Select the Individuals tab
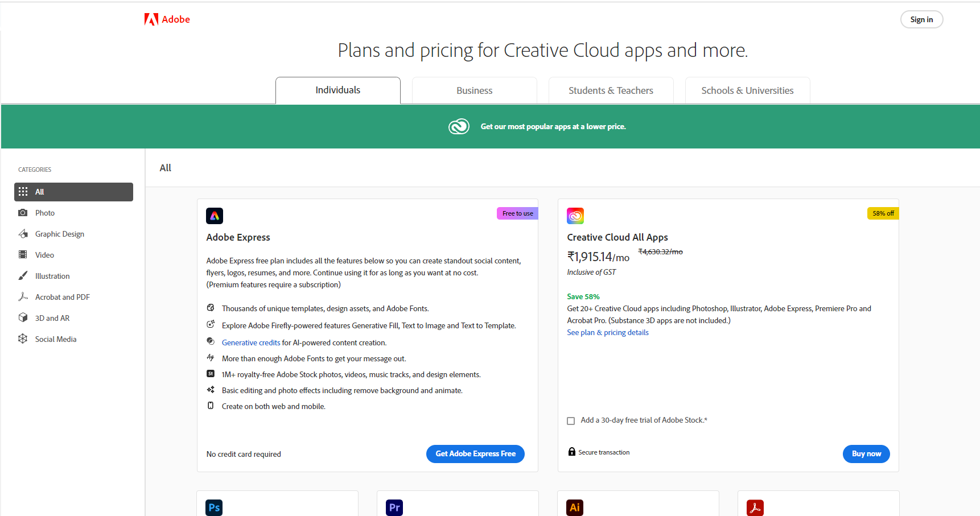The height and width of the screenshot is (516, 980). click(338, 90)
